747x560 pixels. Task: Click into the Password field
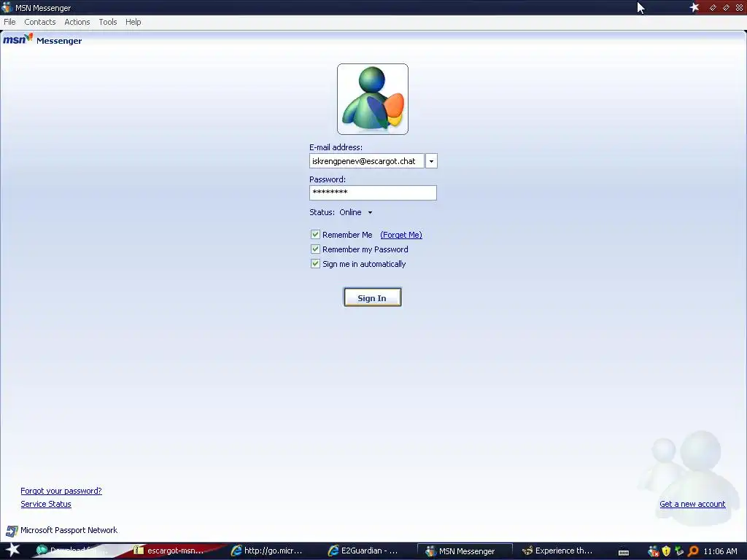point(373,192)
